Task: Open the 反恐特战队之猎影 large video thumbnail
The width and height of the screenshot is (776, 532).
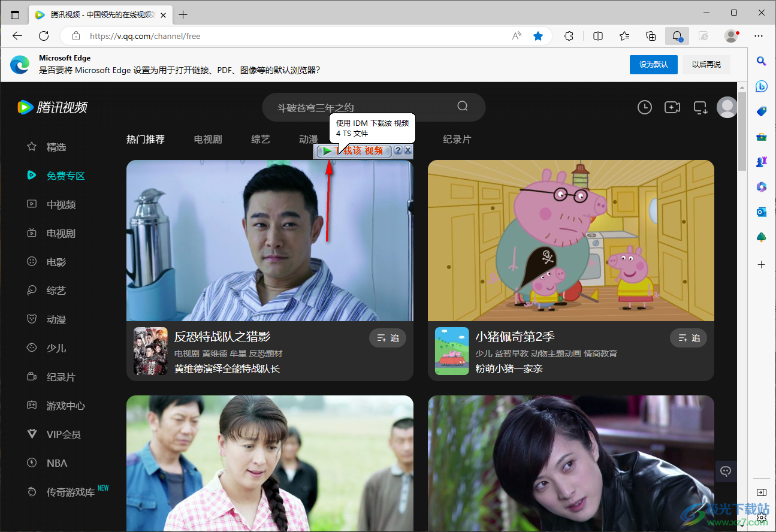Action: click(x=270, y=240)
